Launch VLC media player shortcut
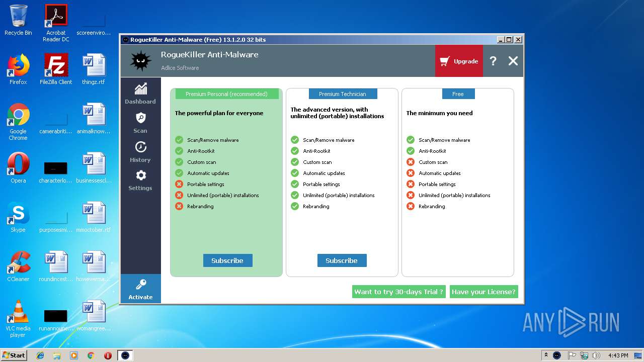The width and height of the screenshot is (644, 362). [x=18, y=319]
